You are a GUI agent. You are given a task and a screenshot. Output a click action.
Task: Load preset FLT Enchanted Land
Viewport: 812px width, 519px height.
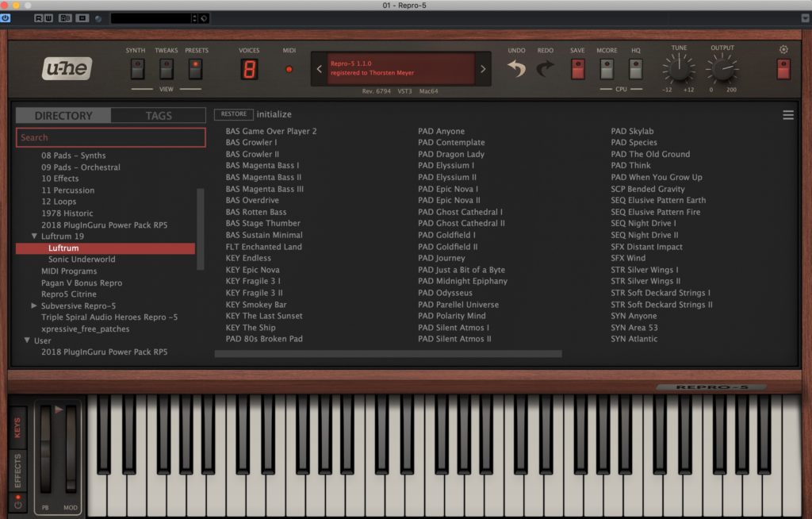(x=263, y=247)
